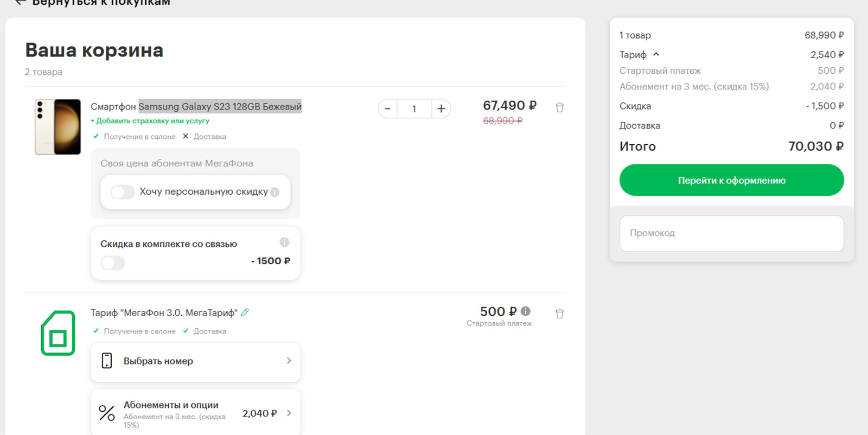
Task: Go back using the arrow by Вернуться к покупкам
Action: click(x=20, y=2)
